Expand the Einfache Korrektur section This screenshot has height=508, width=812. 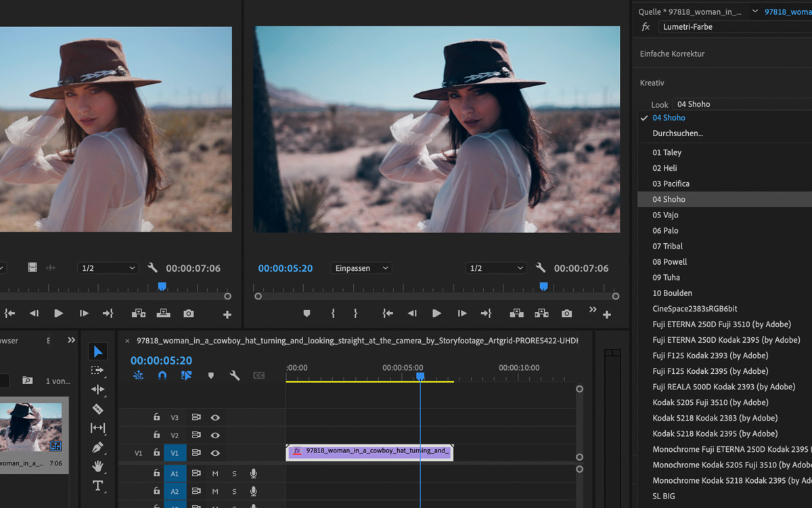click(x=672, y=54)
